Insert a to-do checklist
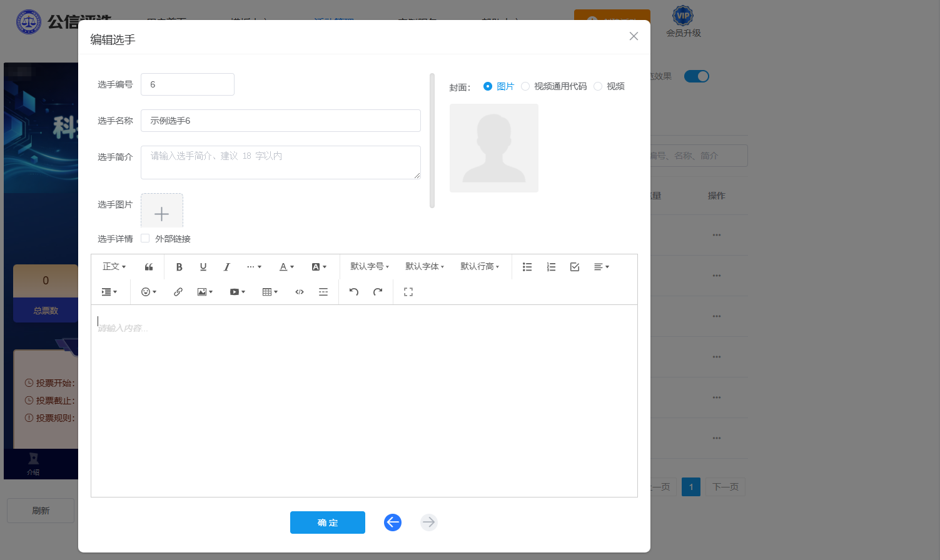The image size is (940, 560). point(575,267)
